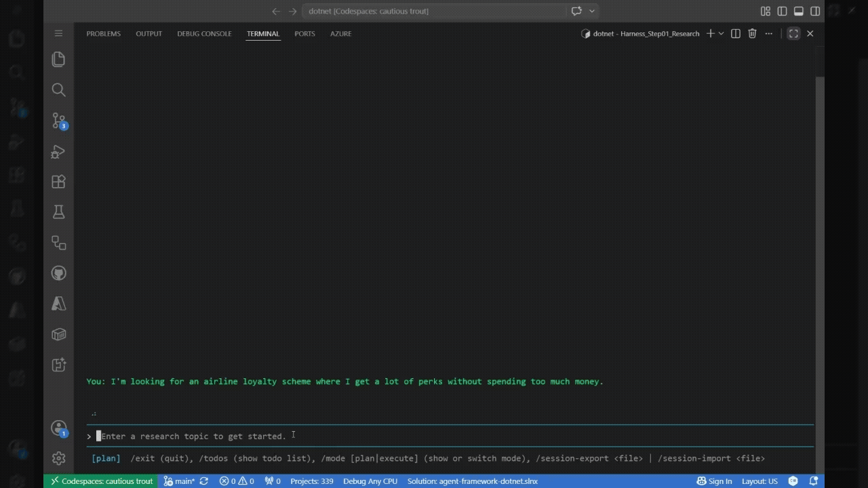Image resolution: width=868 pixels, height=488 pixels.
Task: Click the research topic input prompt
Action: 451,436
